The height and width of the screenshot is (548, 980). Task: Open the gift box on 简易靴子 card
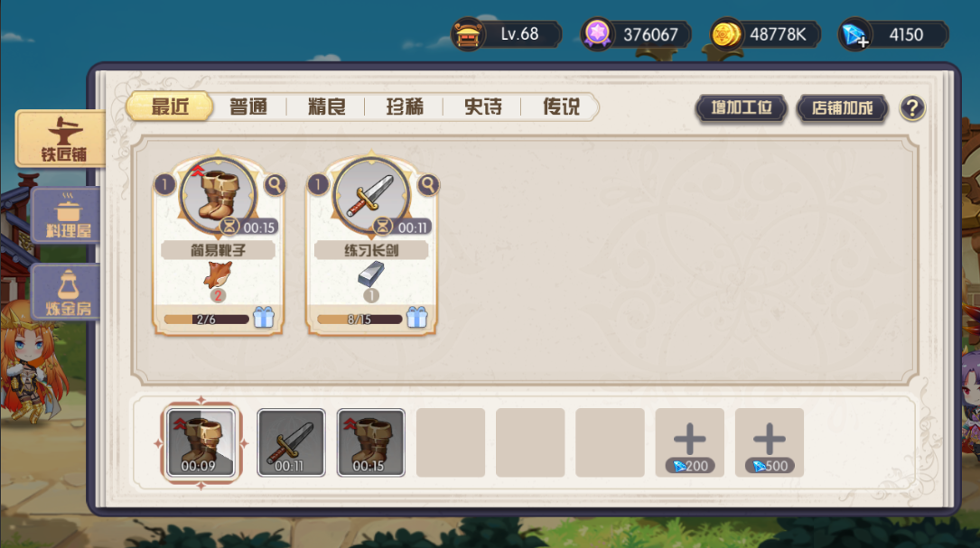point(264,318)
